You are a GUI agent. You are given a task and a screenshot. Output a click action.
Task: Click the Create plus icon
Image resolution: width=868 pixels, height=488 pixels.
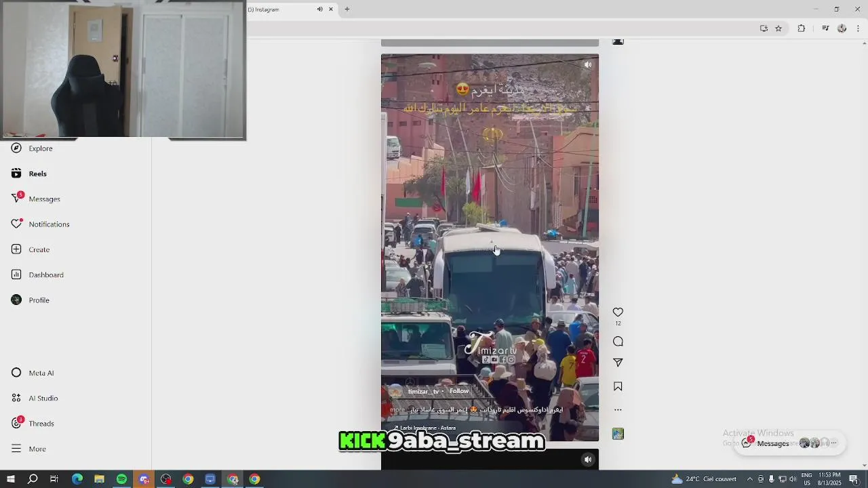(x=16, y=249)
